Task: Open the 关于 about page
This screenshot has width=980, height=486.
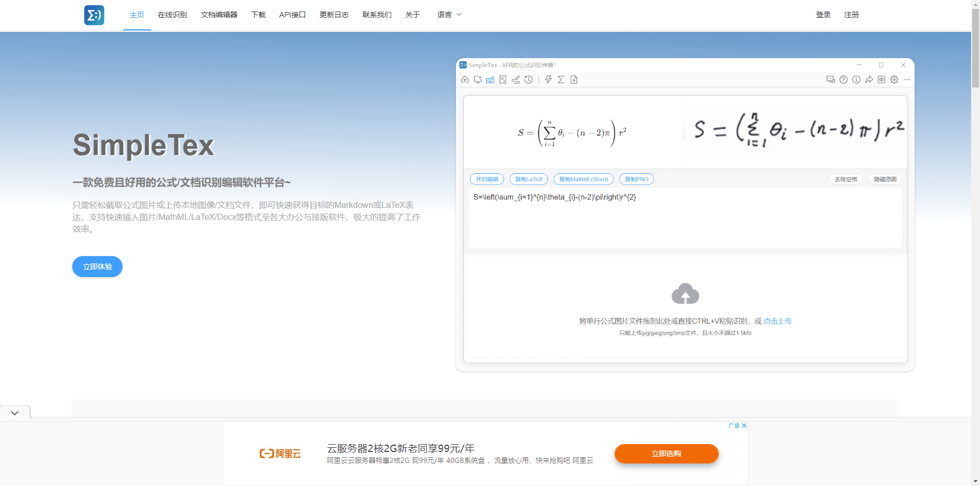Action: pos(413,15)
